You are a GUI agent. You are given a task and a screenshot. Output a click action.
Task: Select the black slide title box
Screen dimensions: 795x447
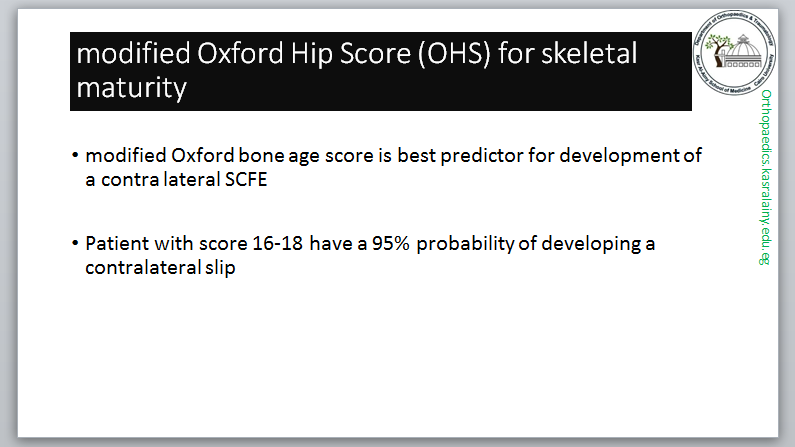[380, 71]
